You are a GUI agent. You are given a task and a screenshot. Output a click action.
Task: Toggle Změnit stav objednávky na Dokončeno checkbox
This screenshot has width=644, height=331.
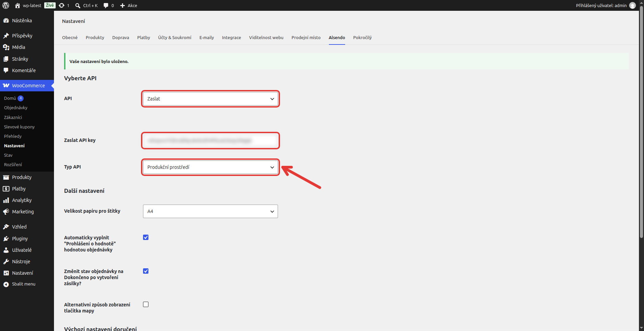pos(146,271)
